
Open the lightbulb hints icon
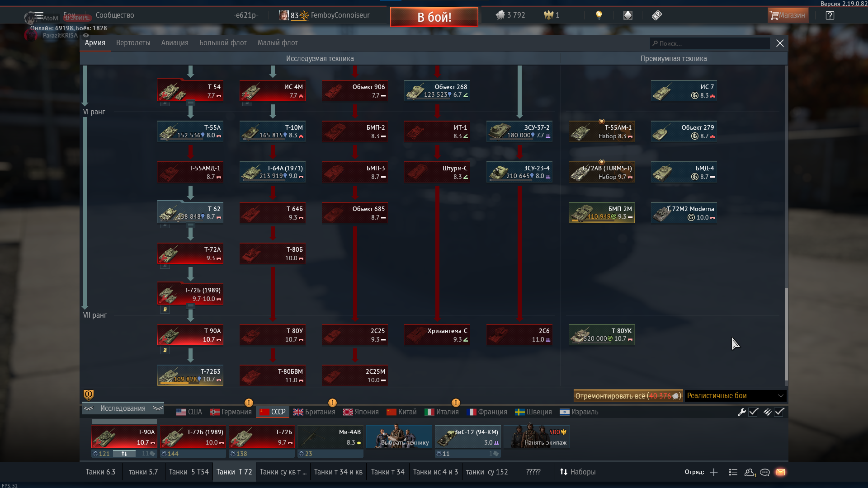coord(599,15)
